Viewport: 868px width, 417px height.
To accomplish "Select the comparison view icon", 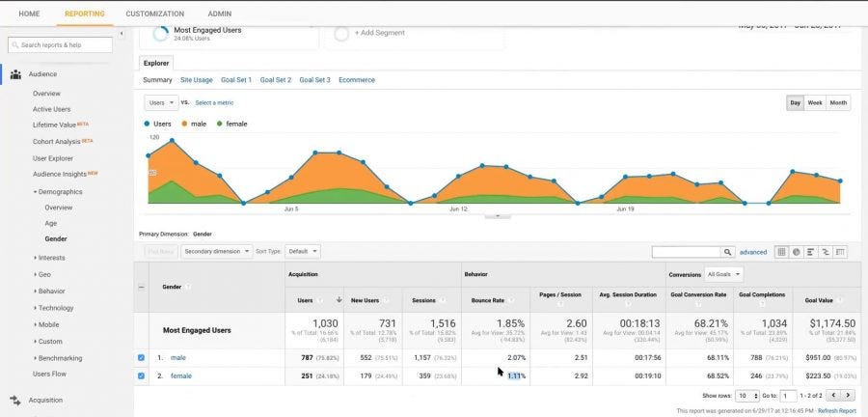I will [826, 252].
